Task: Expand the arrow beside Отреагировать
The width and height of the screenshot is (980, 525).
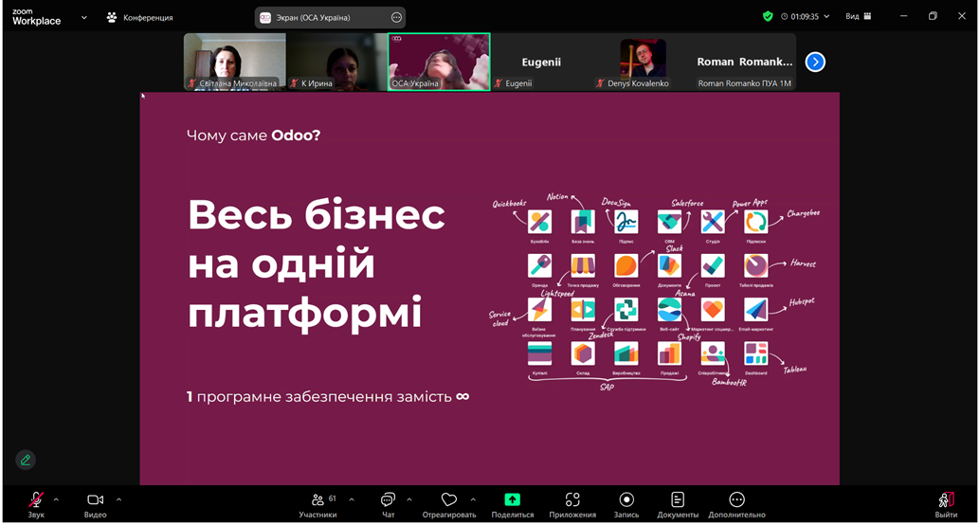Action: pyautogui.click(x=473, y=499)
